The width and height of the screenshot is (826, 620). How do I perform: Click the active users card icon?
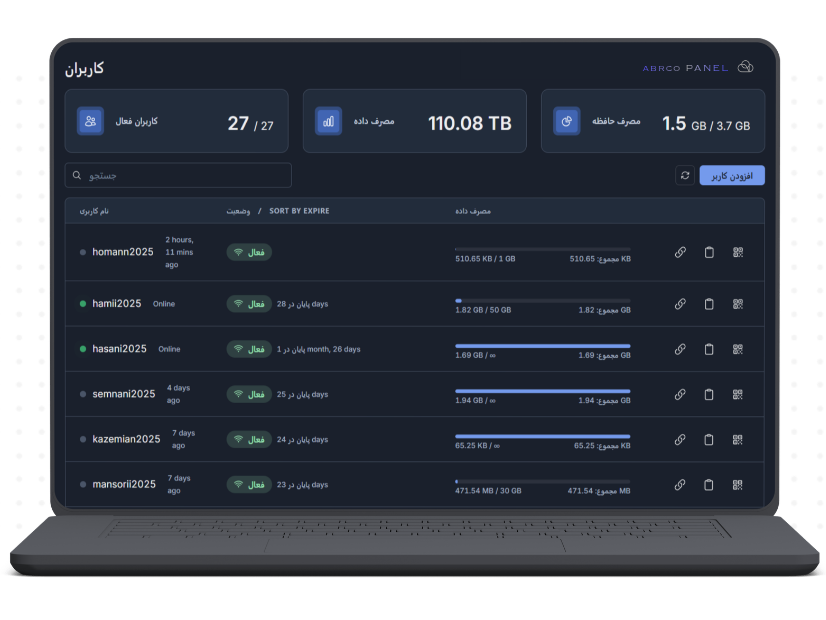(x=91, y=121)
